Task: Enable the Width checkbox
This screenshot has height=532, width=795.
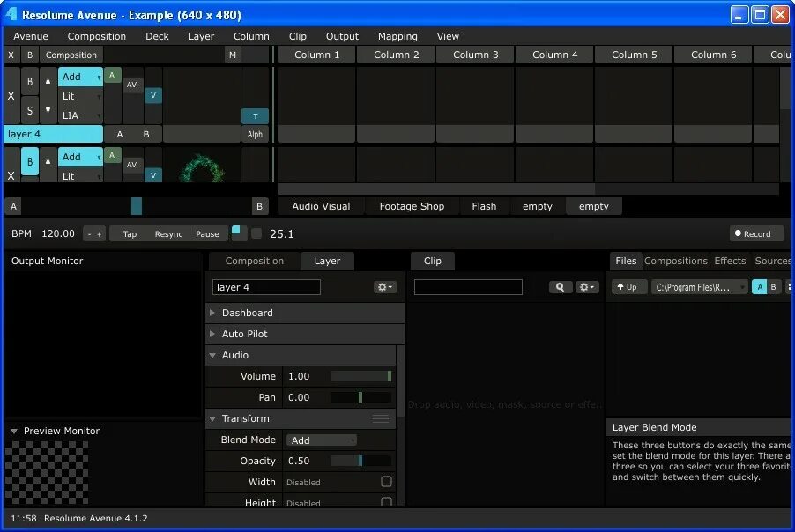Action: tap(386, 482)
